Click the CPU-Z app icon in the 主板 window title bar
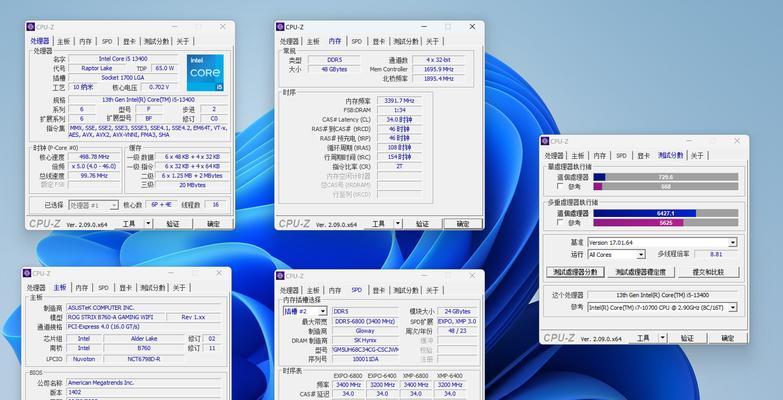The width and height of the screenshot is (783, 400). point(27,273)
